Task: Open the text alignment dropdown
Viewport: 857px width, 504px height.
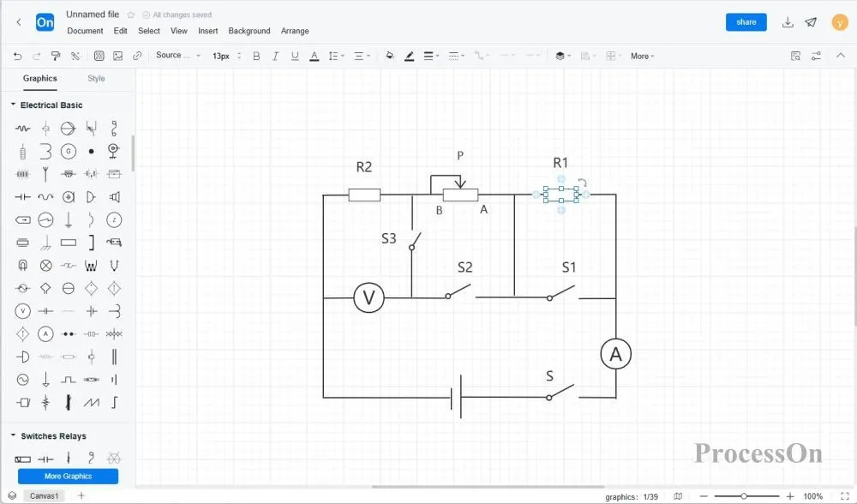Action: point(362,56)
